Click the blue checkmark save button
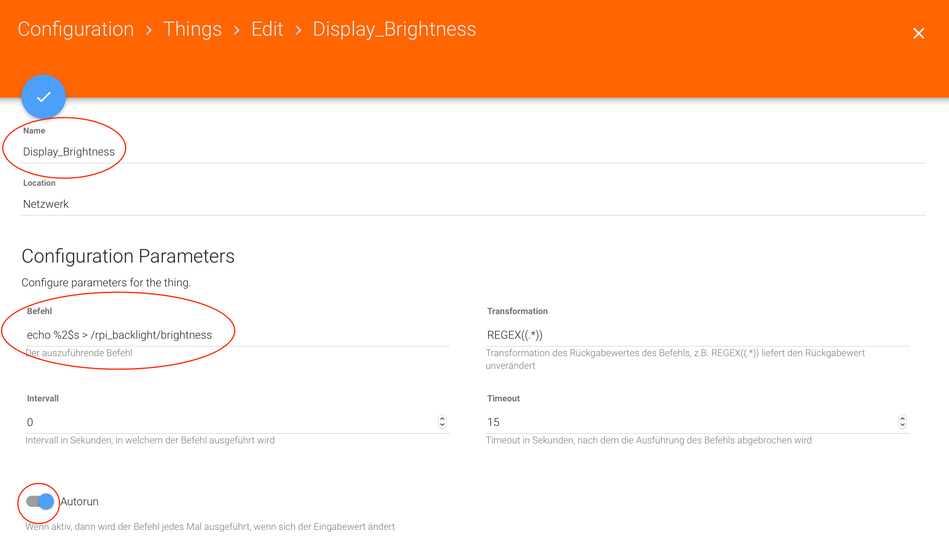The height and width of the screenshot is (560, 949). click(x=44, y=97)
